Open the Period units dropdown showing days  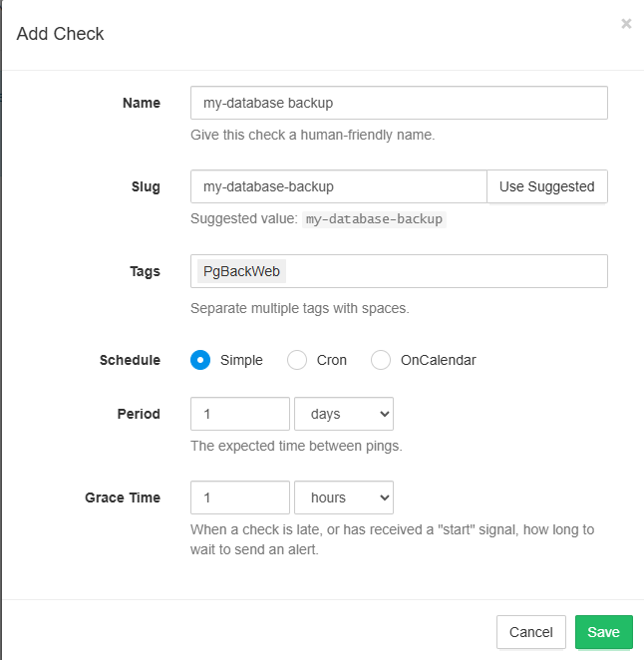click(x=344, y=414)
